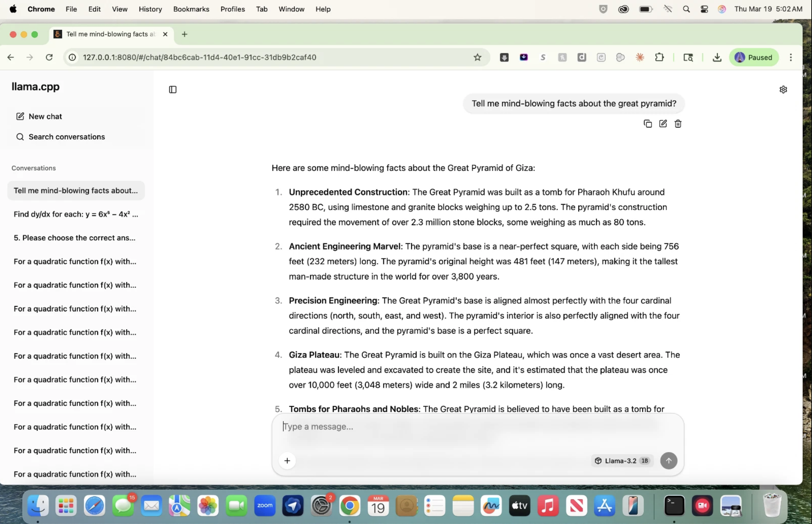The height and width of the screenshot is (524, 812).
Task: Open the File menu
Action: pos(71,9)
